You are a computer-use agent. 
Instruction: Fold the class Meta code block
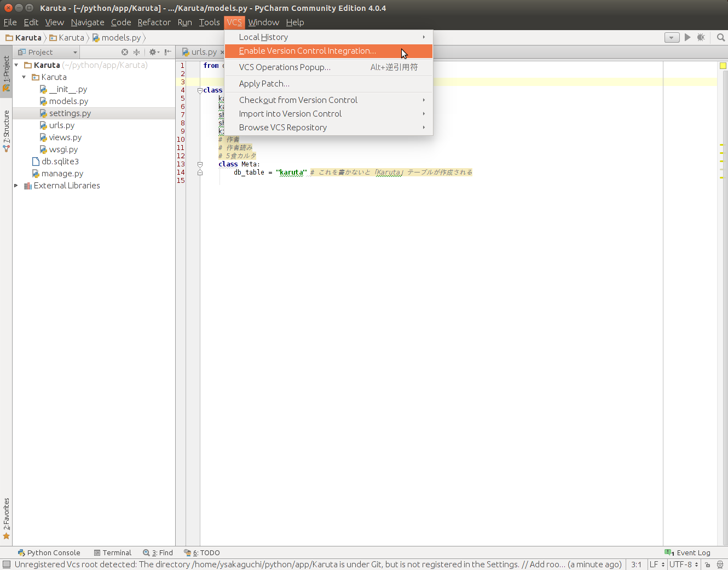[200, 164]
